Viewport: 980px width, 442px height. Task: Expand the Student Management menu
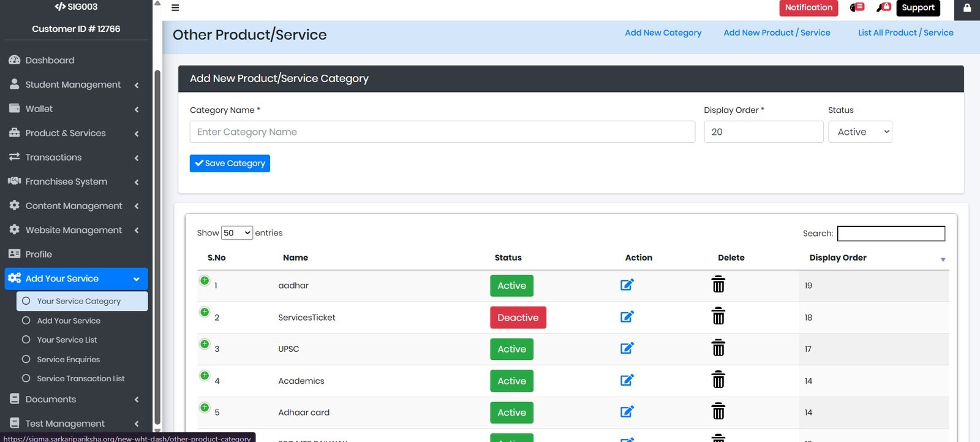(76, 85)
